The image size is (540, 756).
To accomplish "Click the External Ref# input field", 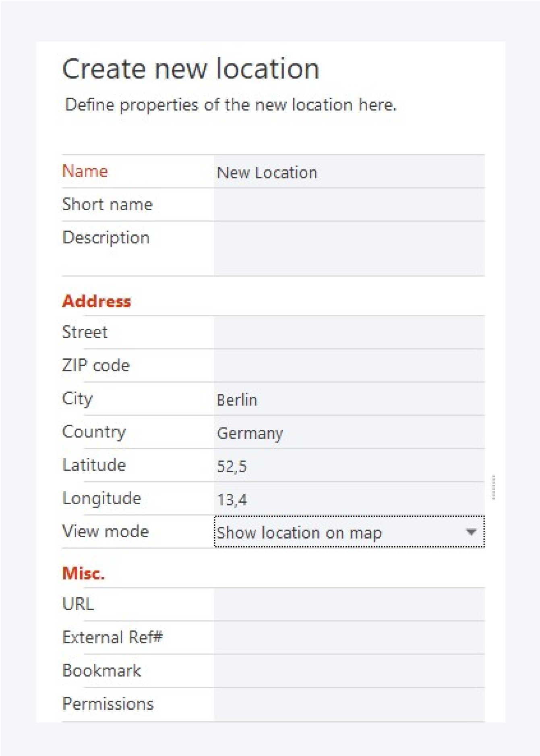I will pyautogui.click(x=349, y=638).
